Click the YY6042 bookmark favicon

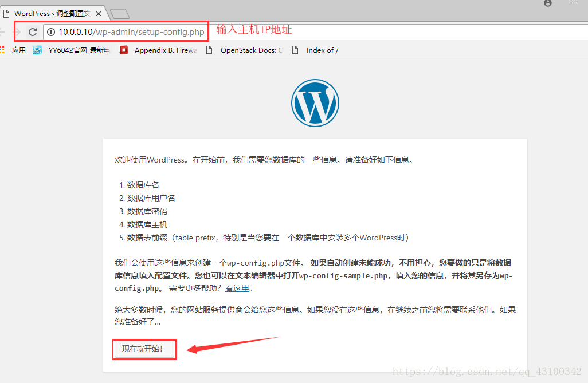37,50
